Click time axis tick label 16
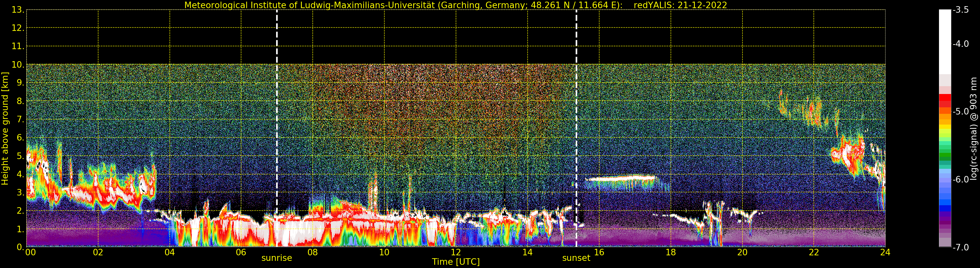Image resolution: width=980 pixels, height=268 pixels. pos(599,252)
